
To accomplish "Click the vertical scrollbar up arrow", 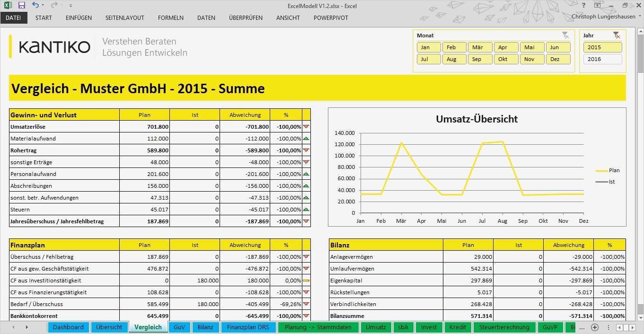I will [x=640, y=31].
